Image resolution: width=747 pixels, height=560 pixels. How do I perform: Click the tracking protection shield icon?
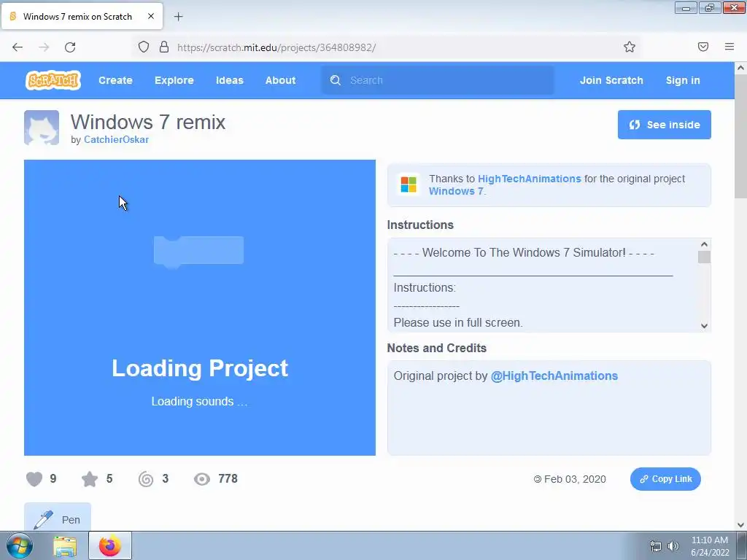tap(144, 47)
